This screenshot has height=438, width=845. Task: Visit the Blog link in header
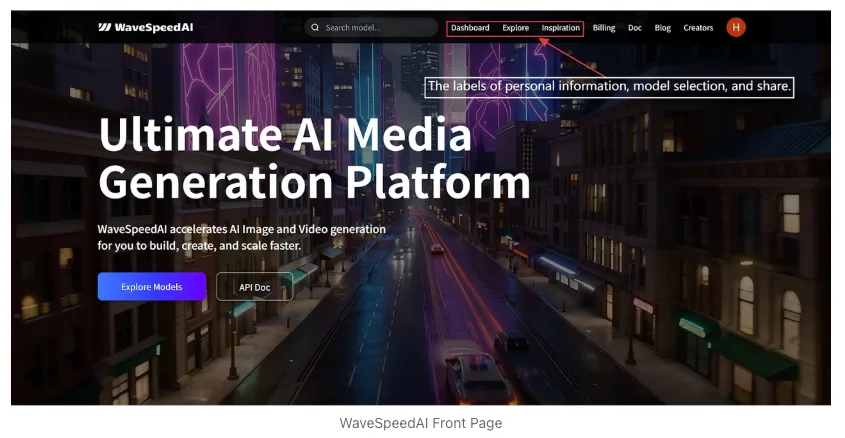(662, 28)
